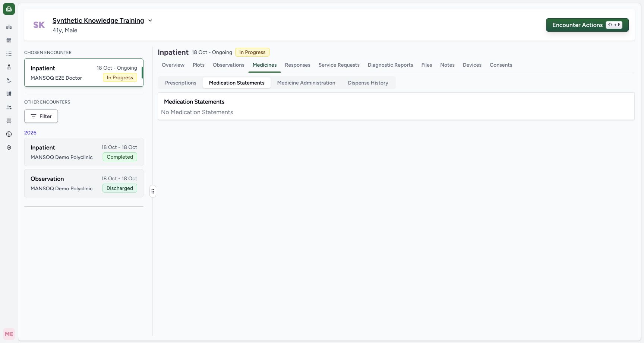
Task: Click the green hospital logo icon
Action: click(9, 9)
